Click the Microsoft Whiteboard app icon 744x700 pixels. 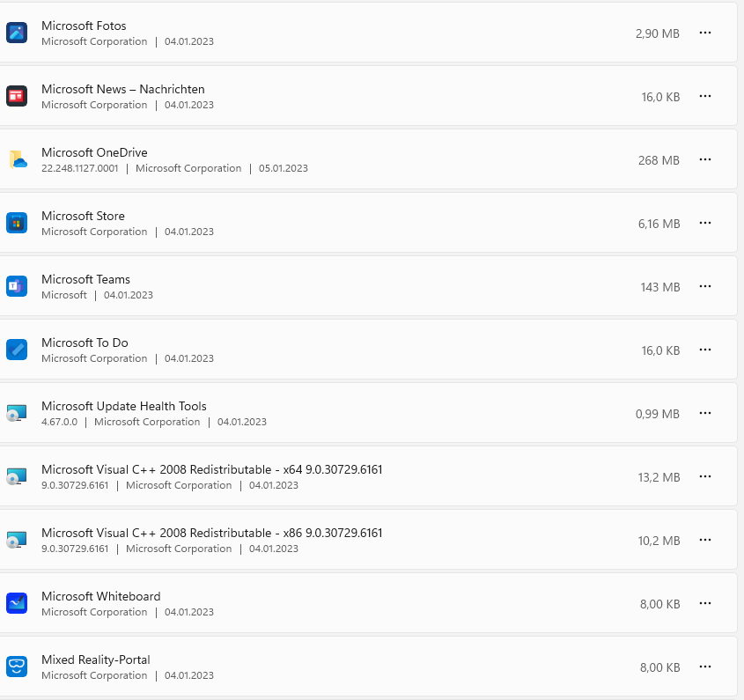point(17,603)
